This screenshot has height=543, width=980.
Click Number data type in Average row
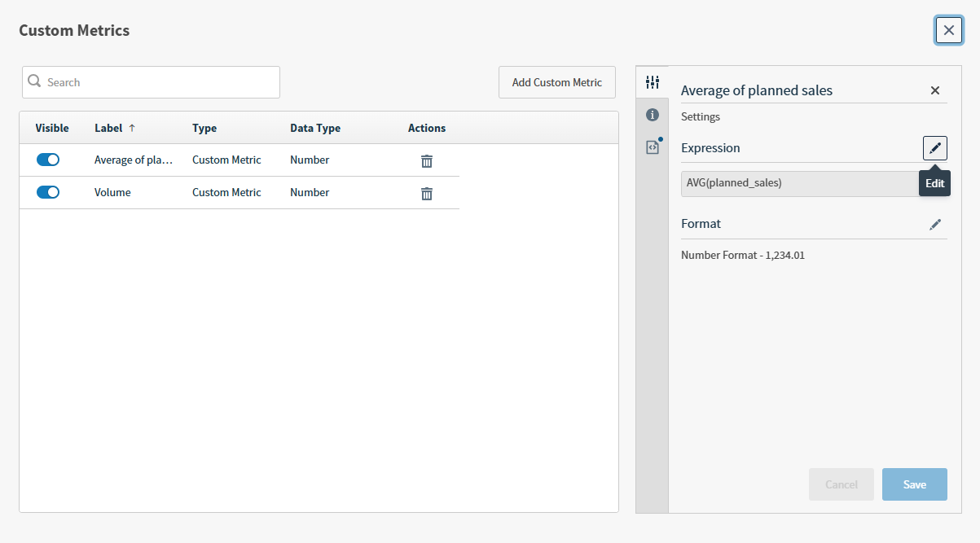pyautogui.click(x=310, y=160)
